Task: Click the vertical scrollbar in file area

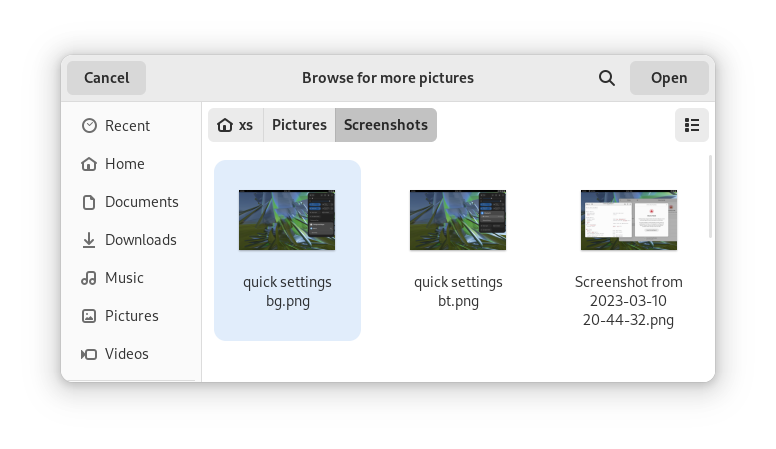Action: coord(711,198)
